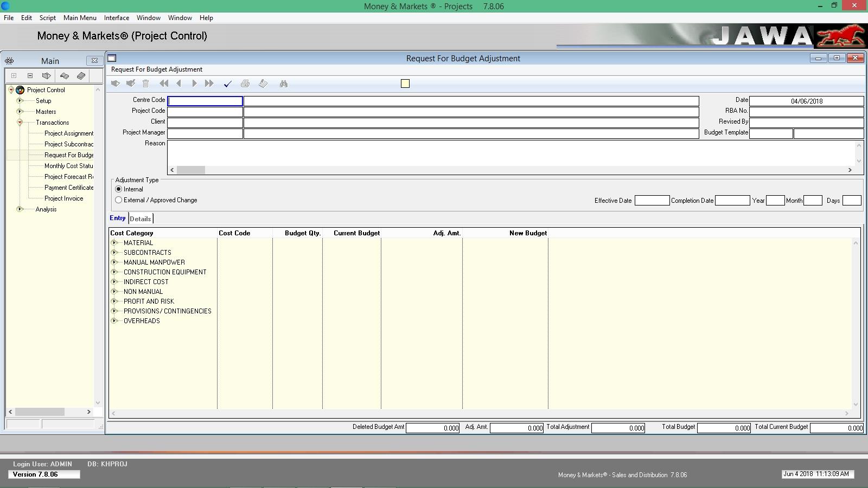Collapse the Project Control tree node
The height and width of the screenshot is (488, 868).
click(x=11, y=90)
